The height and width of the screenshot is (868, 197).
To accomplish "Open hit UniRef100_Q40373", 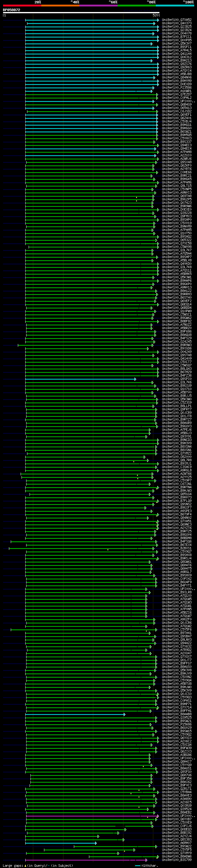I will click(177, 23).
